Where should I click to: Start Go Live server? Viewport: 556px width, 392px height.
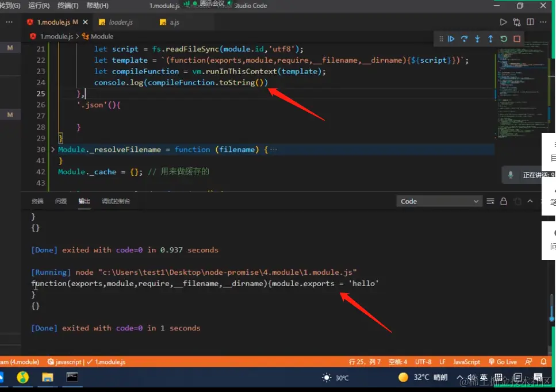coord(503,362)
